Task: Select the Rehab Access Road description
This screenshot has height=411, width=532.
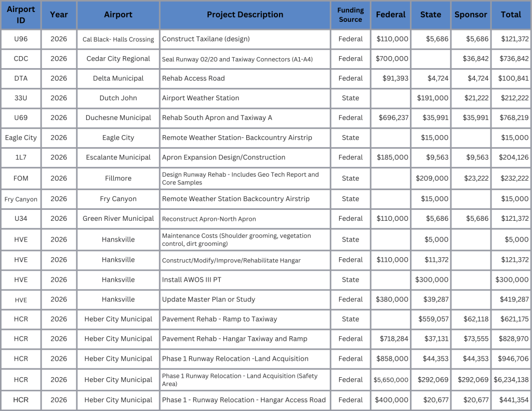Action: 193,78
